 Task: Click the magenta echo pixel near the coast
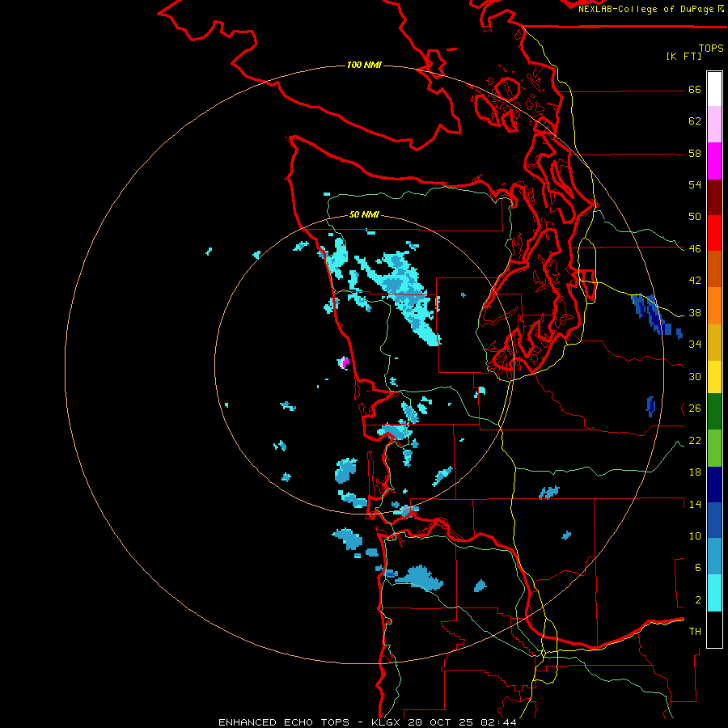coord(345,362)
